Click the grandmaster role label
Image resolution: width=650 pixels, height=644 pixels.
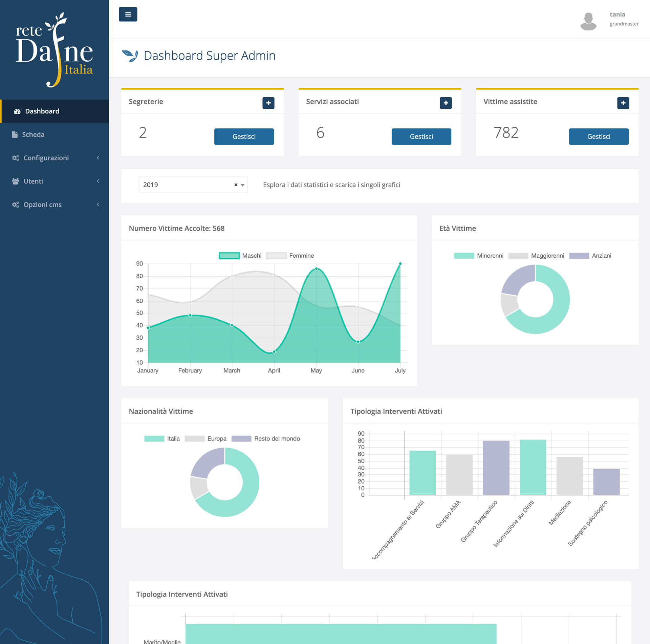[x=624, y=24]
